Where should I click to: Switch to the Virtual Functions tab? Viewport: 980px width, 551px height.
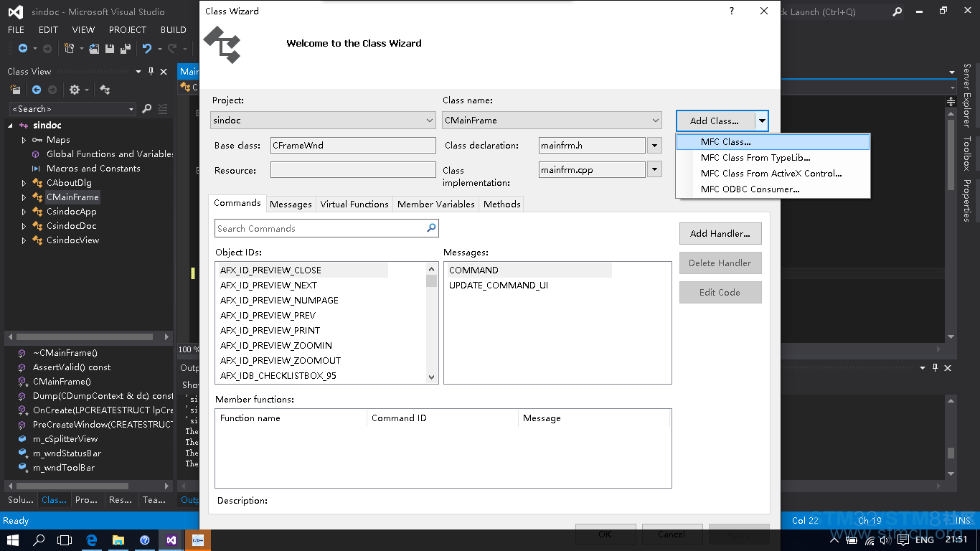coord(354,204)
